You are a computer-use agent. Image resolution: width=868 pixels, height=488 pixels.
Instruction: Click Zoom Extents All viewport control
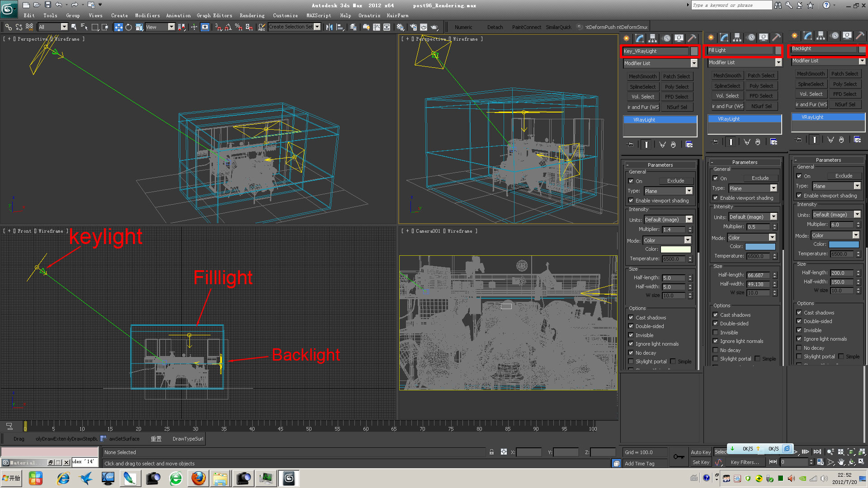click(x=862, y=452)
